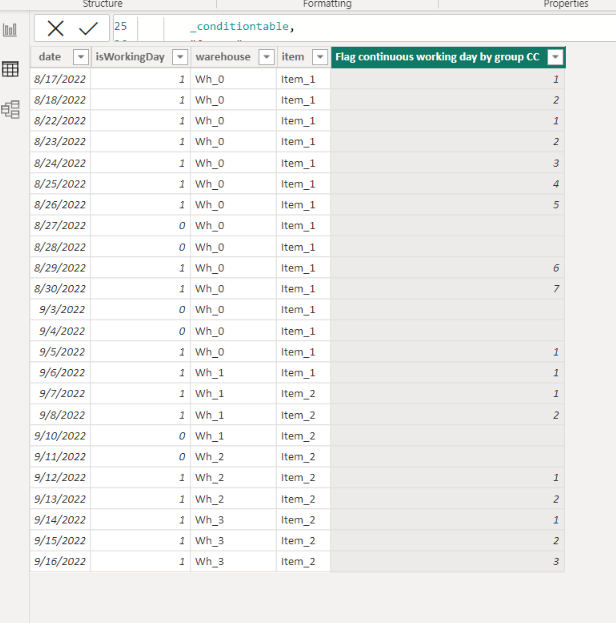Viewport: 616px width, 623px height.
Task: Select the 9/15/2022 date cell
Action: pyautogui.click(x=60, y=540)
